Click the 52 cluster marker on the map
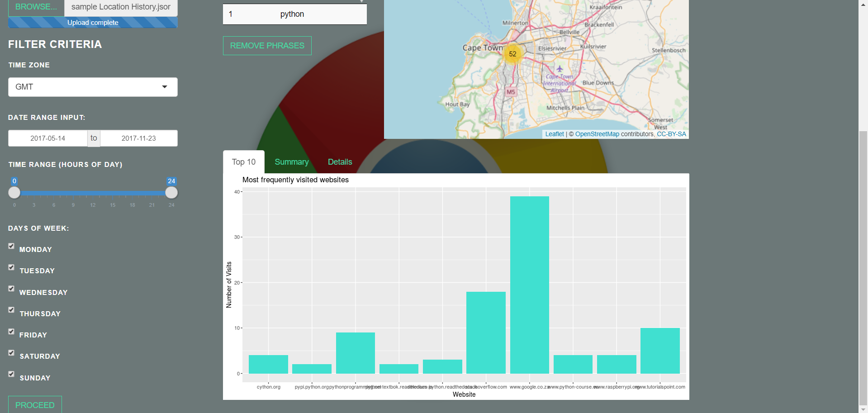 [x=512, y=54]
